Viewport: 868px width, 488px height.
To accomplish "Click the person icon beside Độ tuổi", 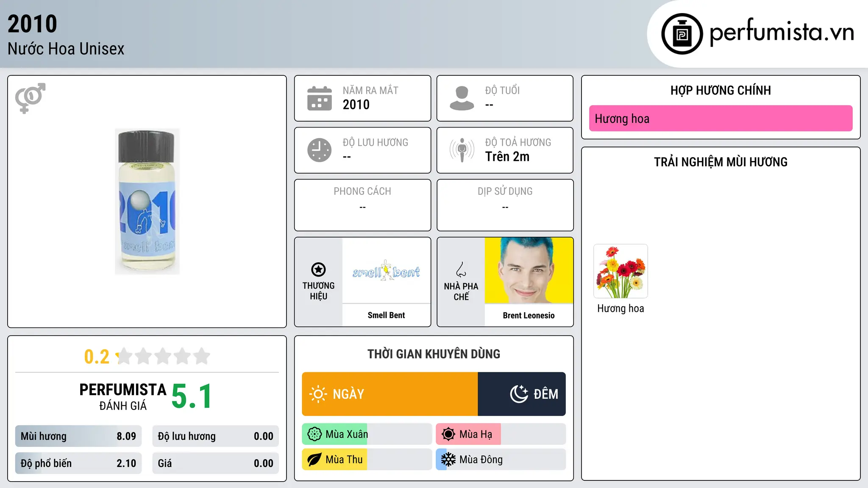I will tap(462, 98).
